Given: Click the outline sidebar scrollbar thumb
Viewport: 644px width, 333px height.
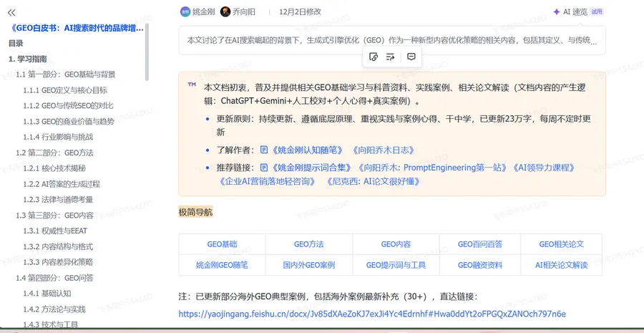Looking at the screenshot, I should (147, 52).
